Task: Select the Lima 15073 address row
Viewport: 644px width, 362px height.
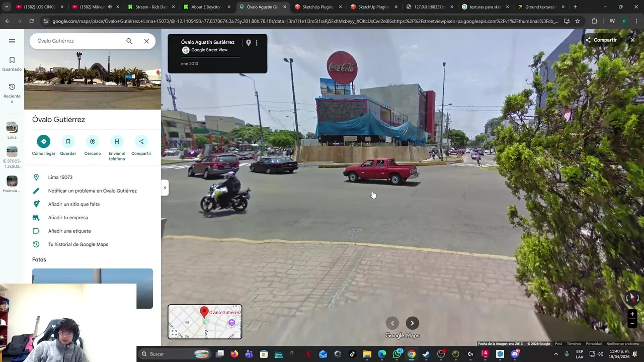Action: pyautogui.click(x=93, y=177)
